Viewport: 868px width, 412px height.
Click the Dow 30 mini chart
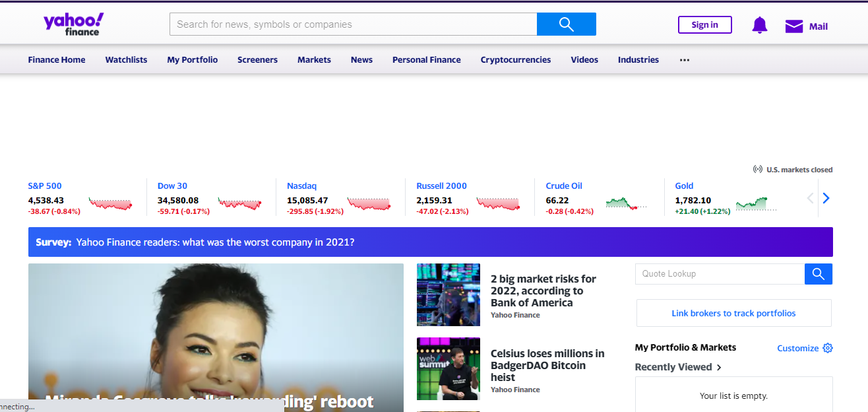coord(239,203)
